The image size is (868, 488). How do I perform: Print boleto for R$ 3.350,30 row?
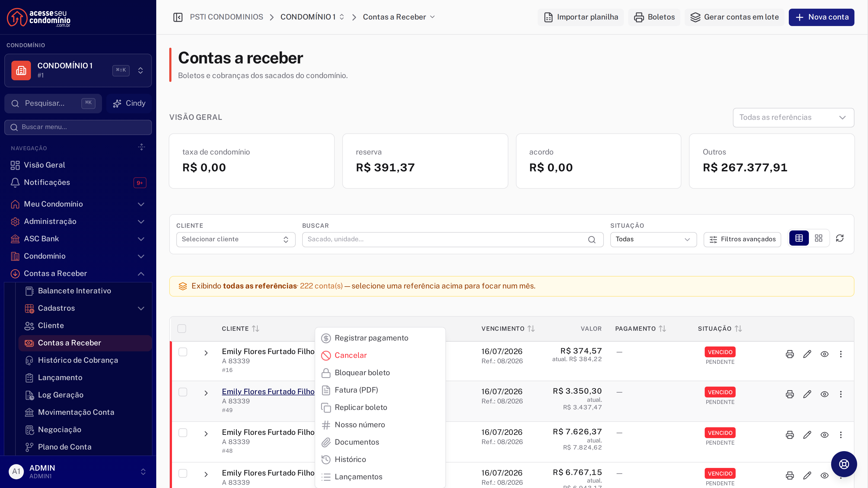(x=790, y=394)
